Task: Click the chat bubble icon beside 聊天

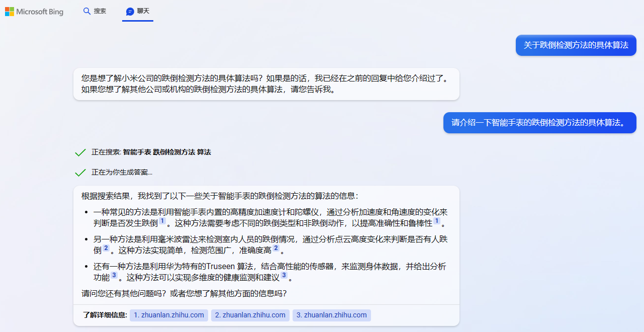Action: click(131, 11)
